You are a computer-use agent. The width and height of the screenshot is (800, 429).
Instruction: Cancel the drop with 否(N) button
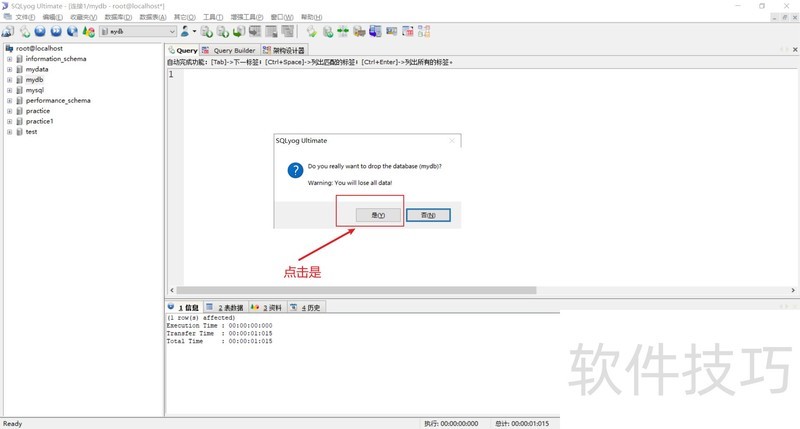428,215
